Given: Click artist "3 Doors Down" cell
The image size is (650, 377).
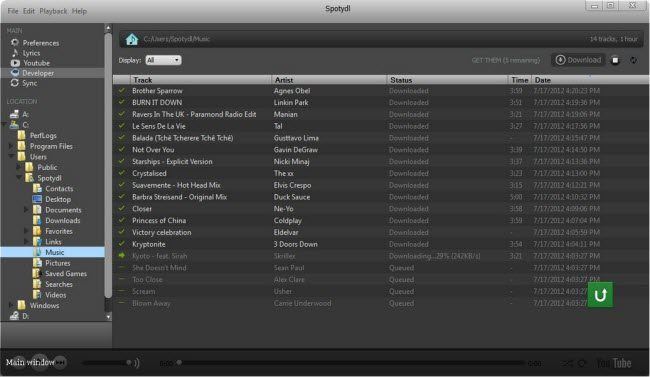Looking at the screenshot, I should pyautogui.click(x=296, y=244).
